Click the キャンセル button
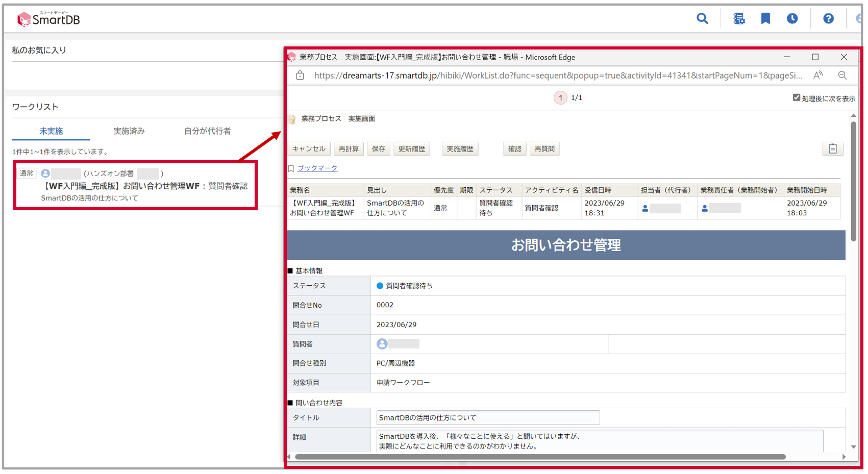 tap(309, 148)
